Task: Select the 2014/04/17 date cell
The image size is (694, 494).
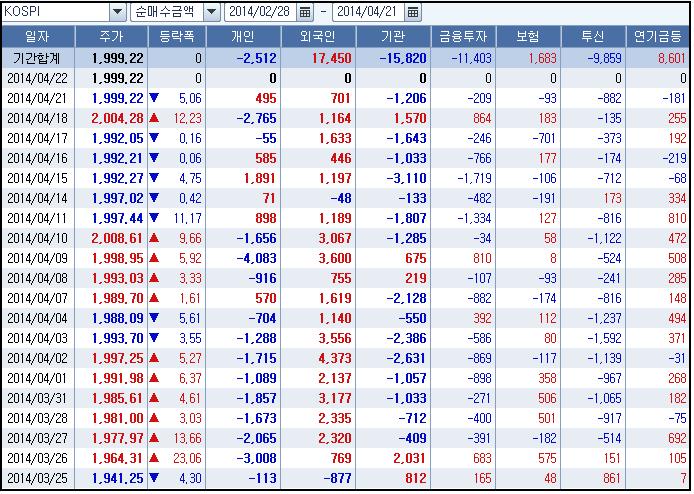Action: pyautogui.click(x=38, y=138)
